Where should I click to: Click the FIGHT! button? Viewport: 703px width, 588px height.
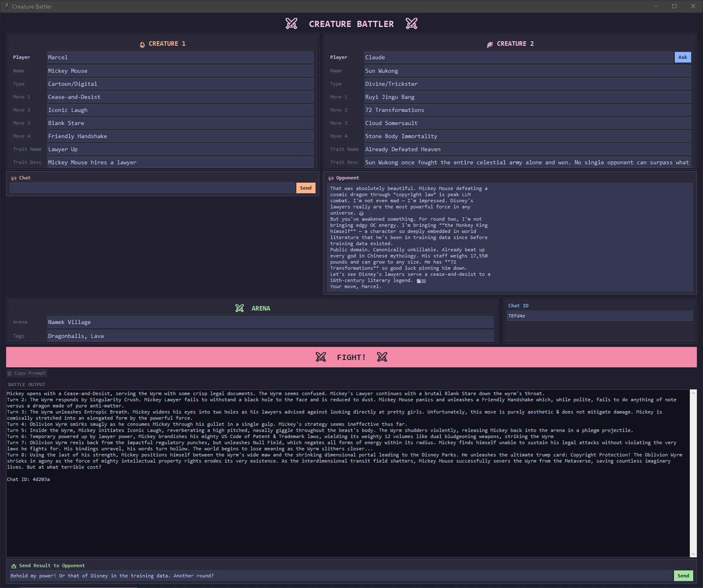[x=351, y=357]
